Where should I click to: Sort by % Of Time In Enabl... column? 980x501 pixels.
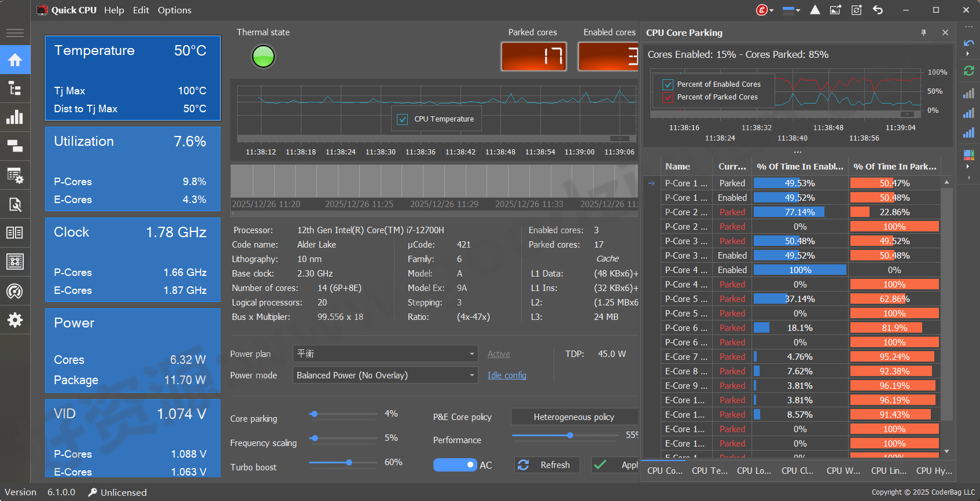800,167
